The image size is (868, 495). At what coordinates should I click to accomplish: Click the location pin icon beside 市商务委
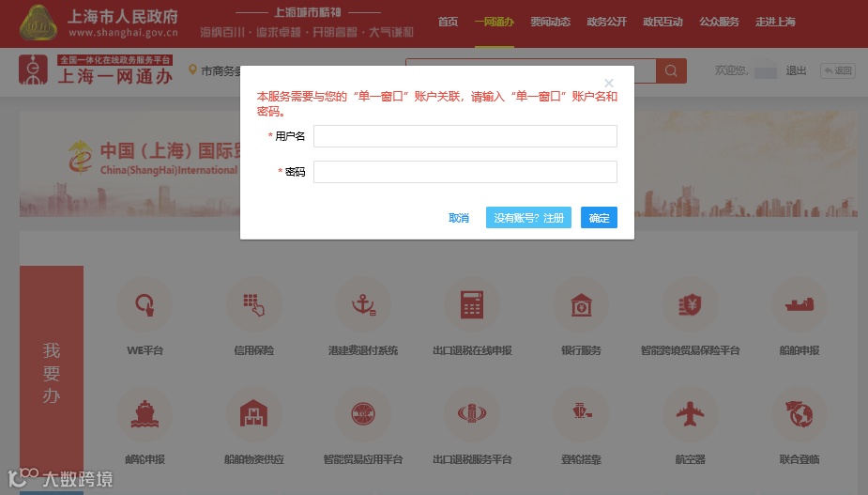tap(192, 70)
